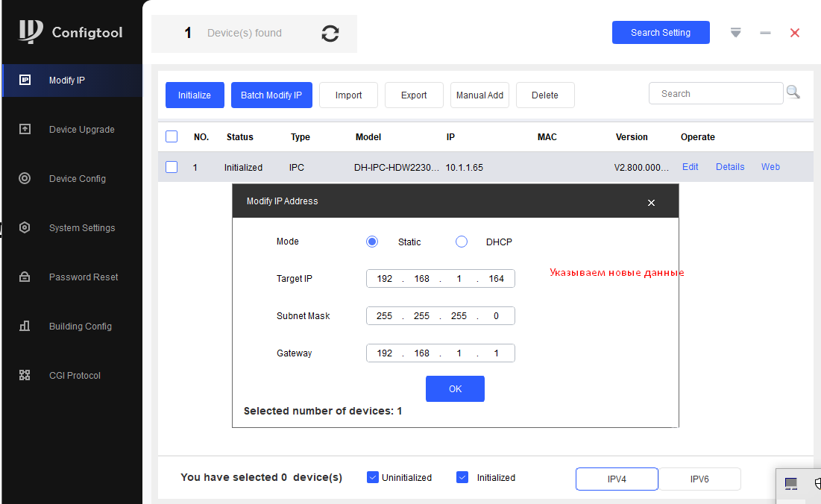The height and width of the screenshot is (504, 821).
Task: Click the Export button
Action: pos(414,95)
